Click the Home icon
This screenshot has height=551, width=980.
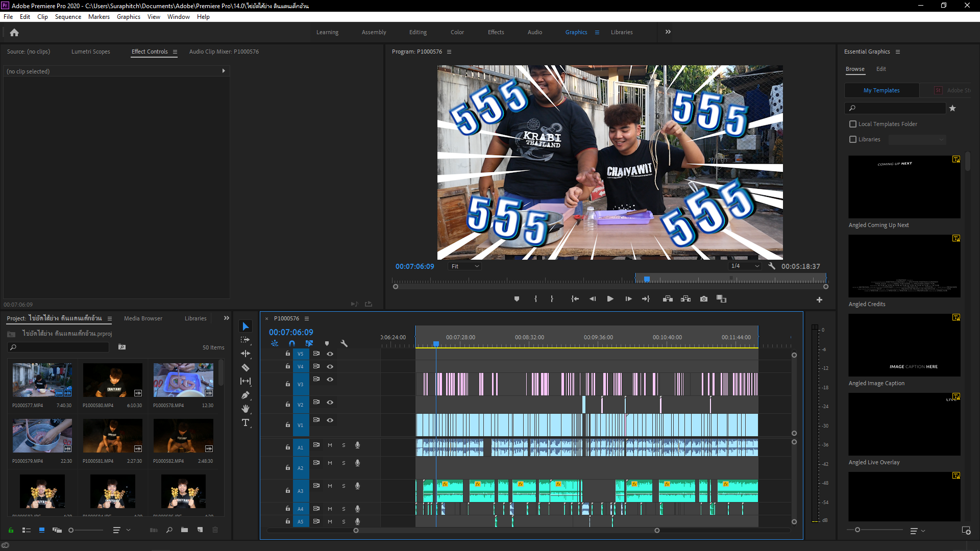14,33
